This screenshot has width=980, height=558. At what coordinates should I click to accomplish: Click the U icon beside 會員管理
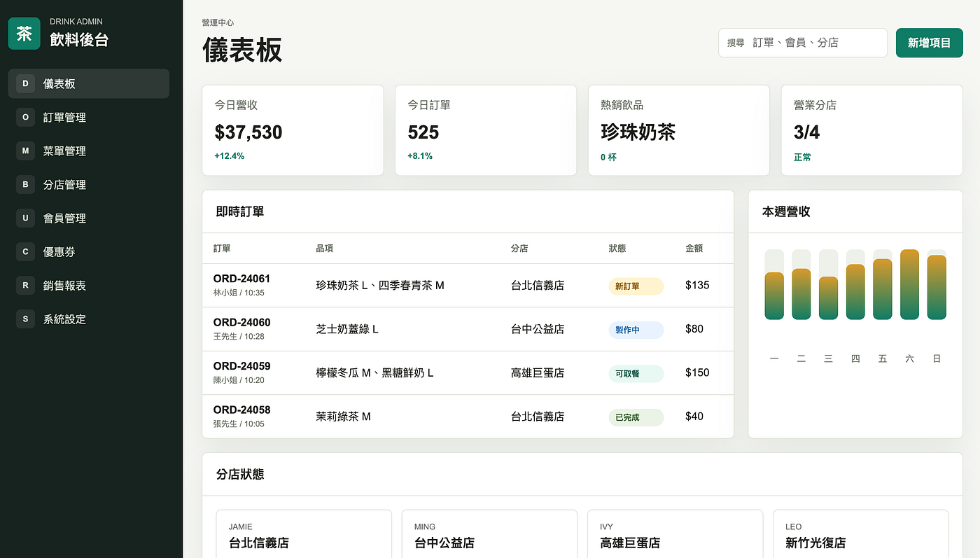coord(25,218)
